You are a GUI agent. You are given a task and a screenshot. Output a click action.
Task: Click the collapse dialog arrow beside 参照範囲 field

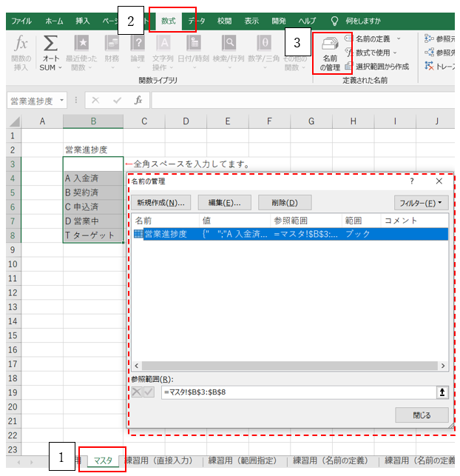coord(442,392)
